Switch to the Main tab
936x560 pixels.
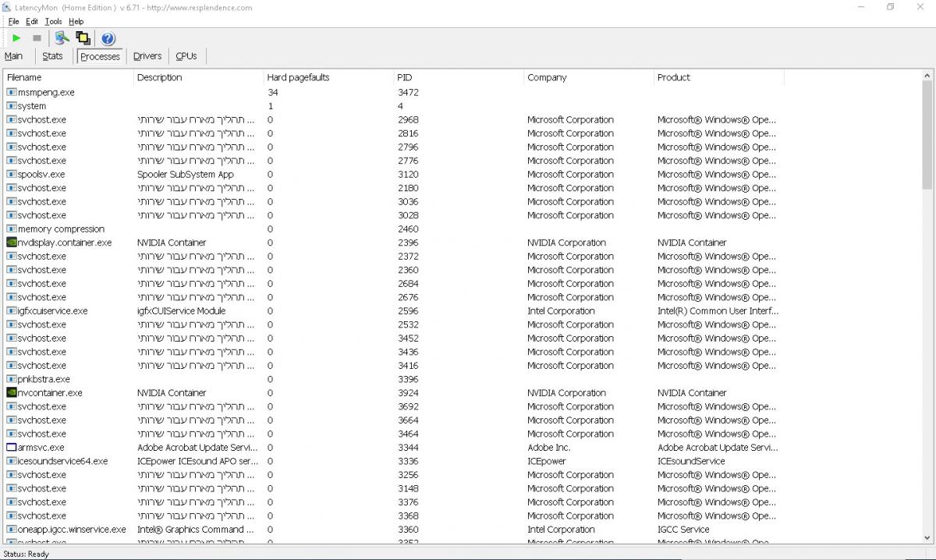tap(13, 56)
